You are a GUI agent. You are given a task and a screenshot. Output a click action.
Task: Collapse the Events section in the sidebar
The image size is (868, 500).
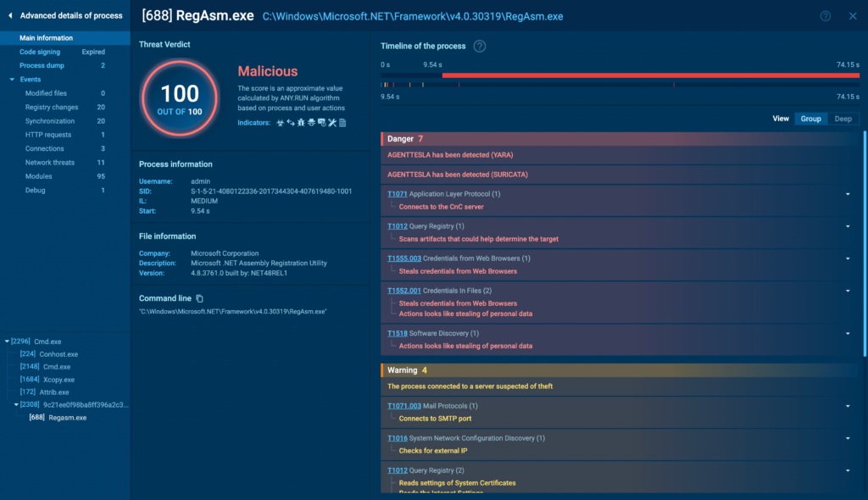(12, 80)
